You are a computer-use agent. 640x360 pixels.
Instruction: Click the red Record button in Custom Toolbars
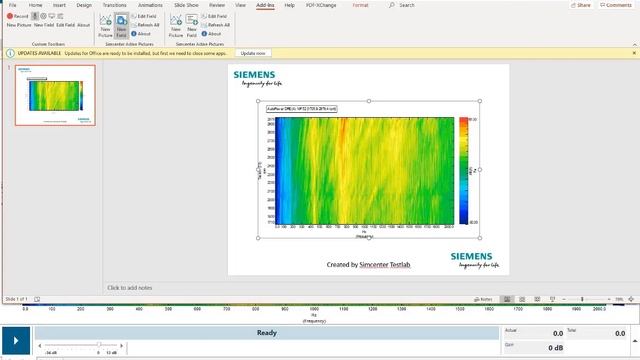[x=18, y=16]
